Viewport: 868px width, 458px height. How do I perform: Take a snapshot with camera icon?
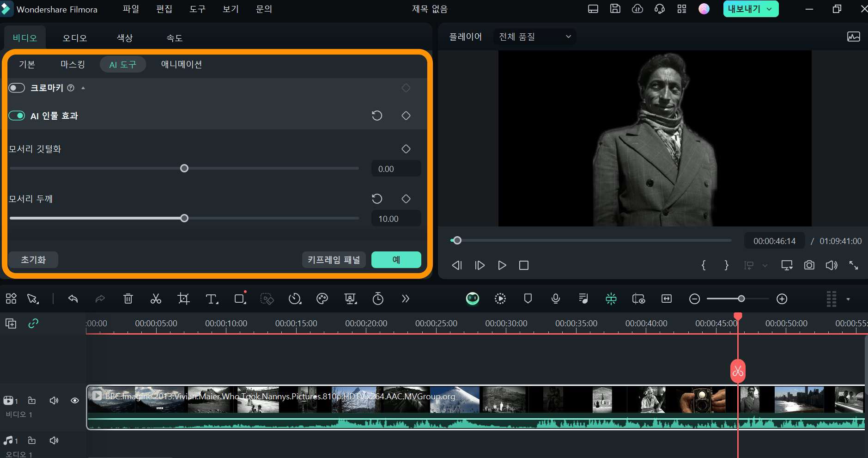(x=809, y=265)
